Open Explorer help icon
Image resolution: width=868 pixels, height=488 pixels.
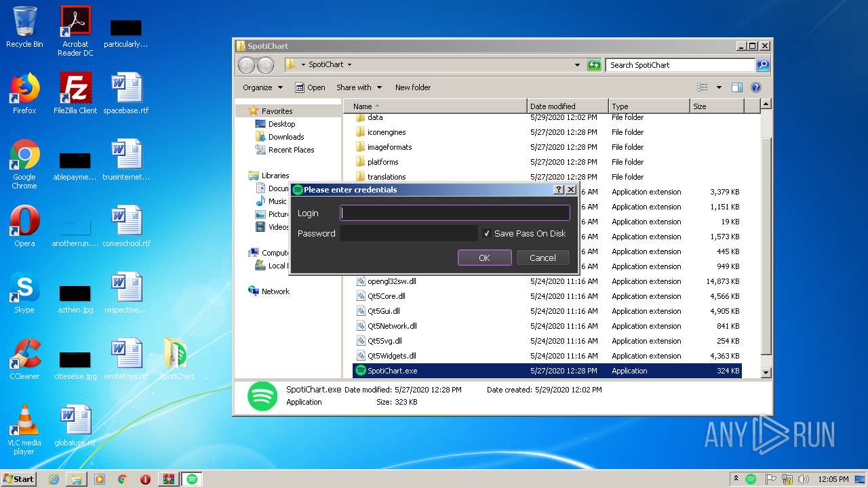(x=756, y=87)
